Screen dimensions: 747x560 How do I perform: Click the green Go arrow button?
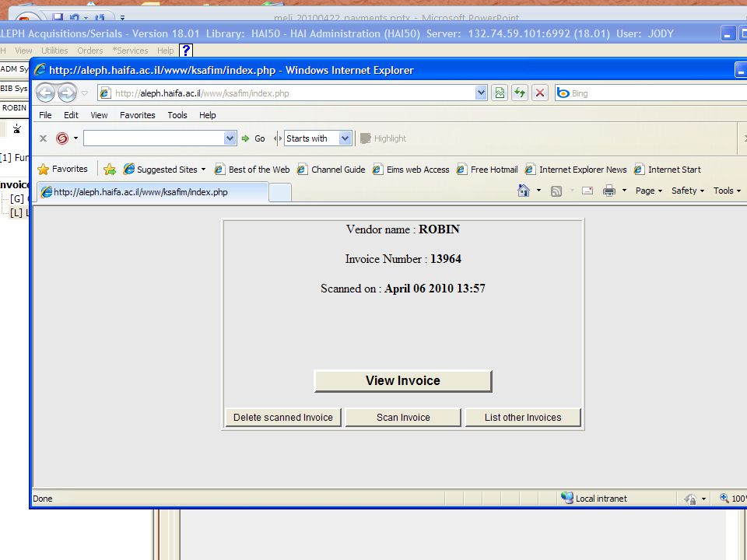[254, 138]
